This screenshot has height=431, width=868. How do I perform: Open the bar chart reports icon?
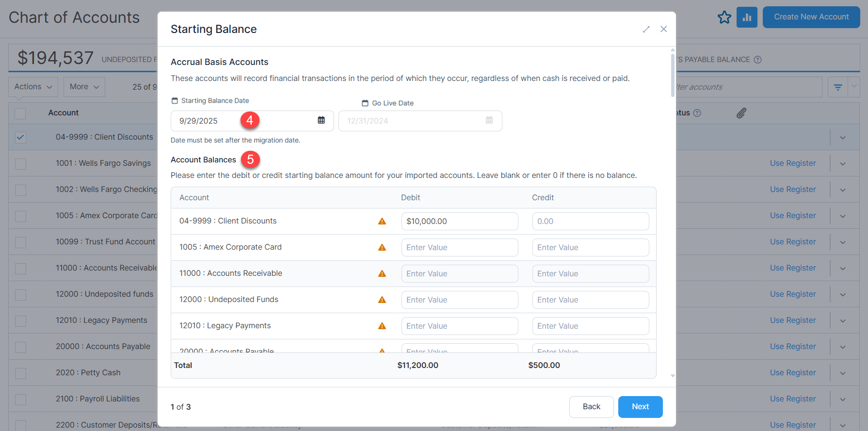pyautogui.click(x=747, y=17)
